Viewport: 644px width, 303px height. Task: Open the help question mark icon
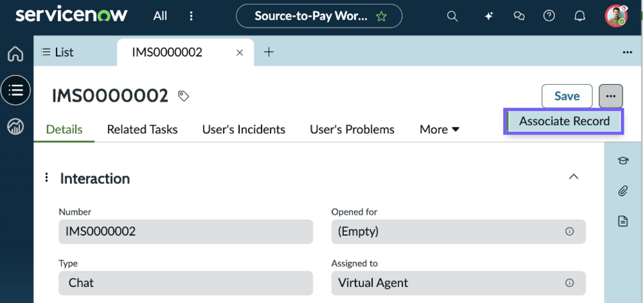point(549,16)
